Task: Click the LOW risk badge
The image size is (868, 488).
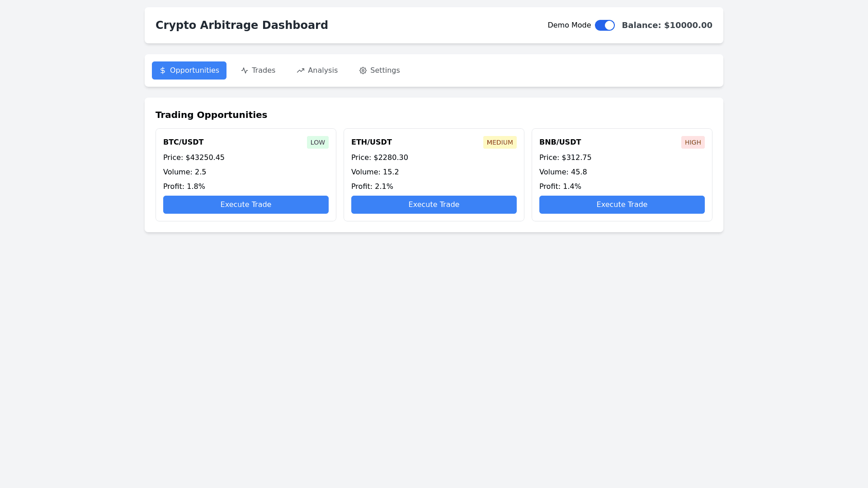Action: (318, 142)
